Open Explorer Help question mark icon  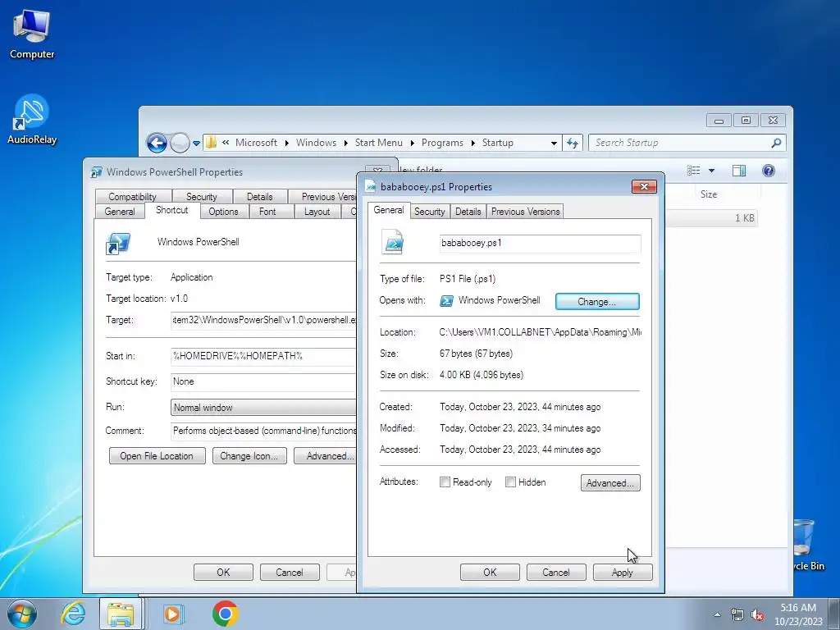coord(768,171)
